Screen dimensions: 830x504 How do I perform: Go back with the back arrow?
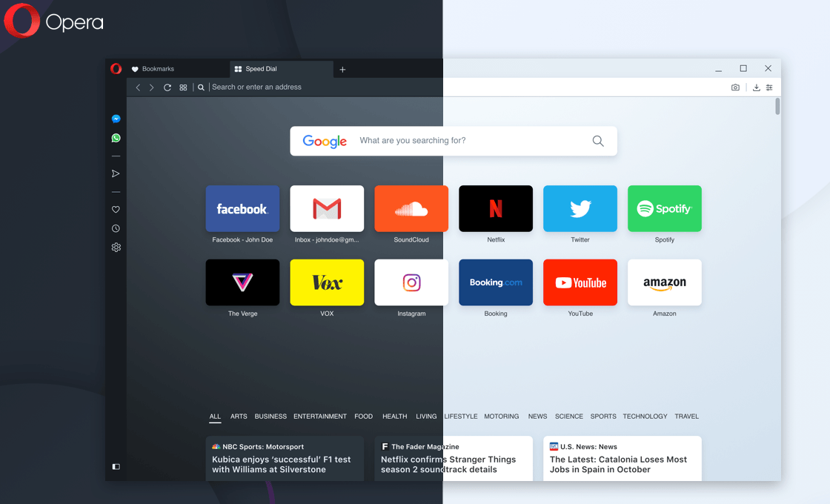138,87
